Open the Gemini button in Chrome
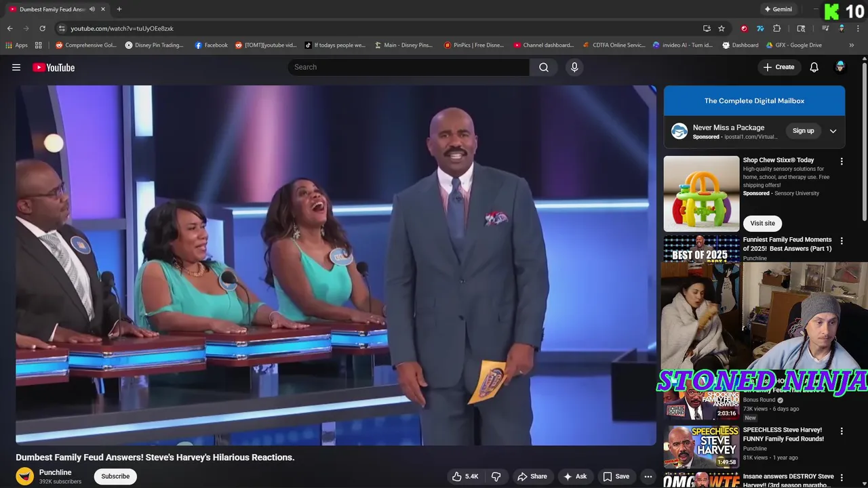Viewport: 868px width, 488px height. click(778, 9)
